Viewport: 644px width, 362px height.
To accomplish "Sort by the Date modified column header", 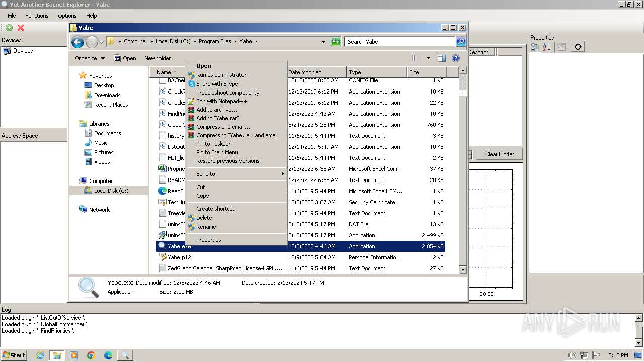I will pyautogui.click(x=316, y=72).
